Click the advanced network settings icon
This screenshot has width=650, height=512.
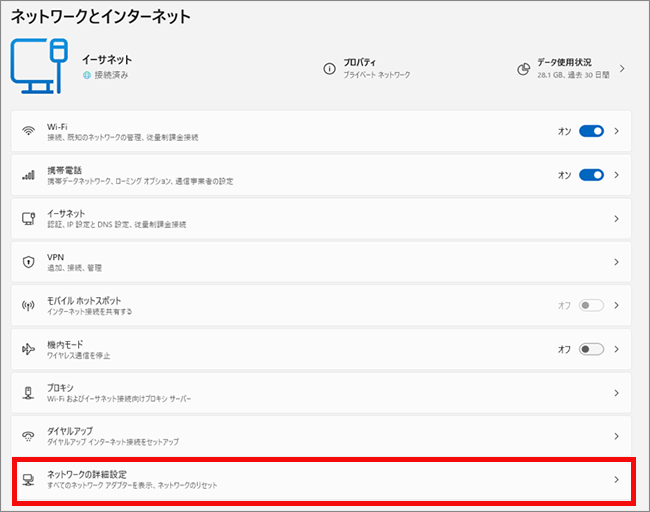(28, 480)
